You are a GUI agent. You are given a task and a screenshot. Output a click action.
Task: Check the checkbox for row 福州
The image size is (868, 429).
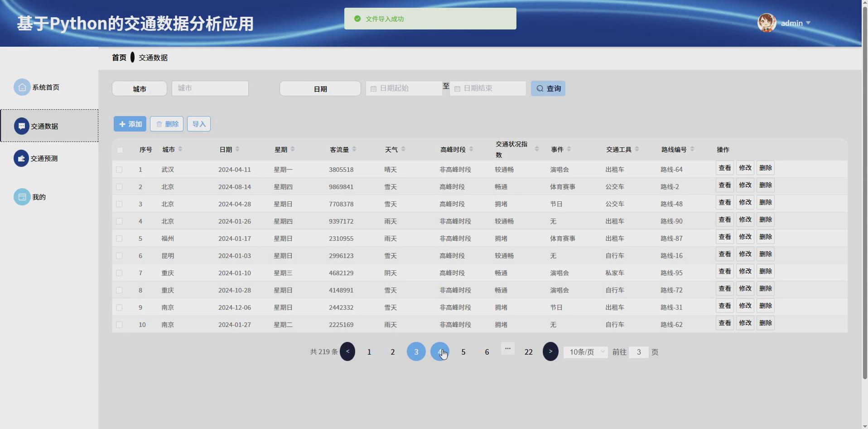click(120, 238)
